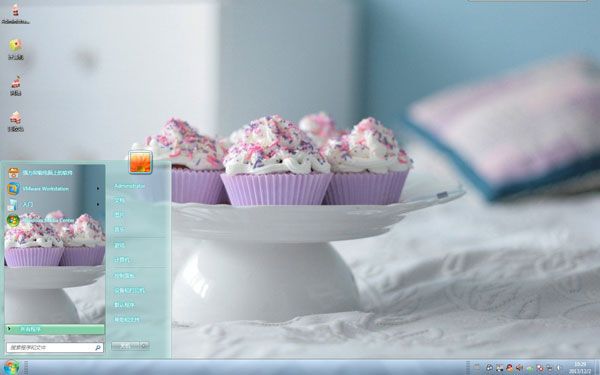Open Documents (文档) from Start menu
Viewport: 600px width, 375px height.
[119, 200]
